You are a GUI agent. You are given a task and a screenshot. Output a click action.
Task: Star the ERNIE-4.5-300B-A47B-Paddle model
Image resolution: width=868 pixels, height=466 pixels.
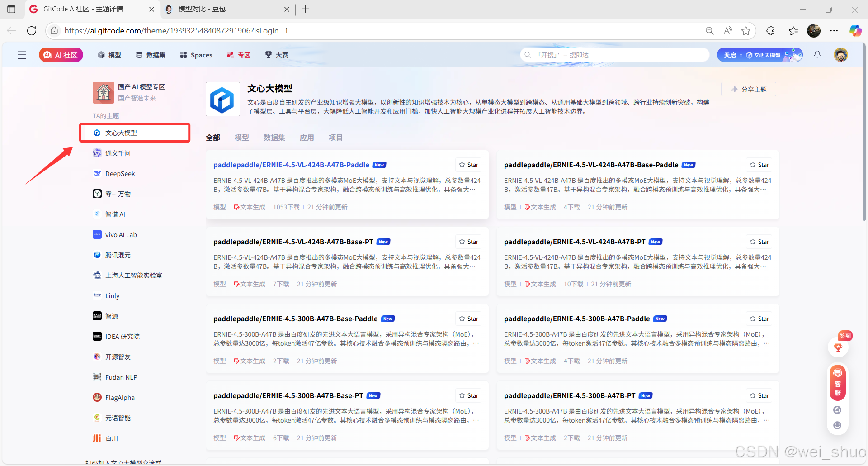pos(759,319)
